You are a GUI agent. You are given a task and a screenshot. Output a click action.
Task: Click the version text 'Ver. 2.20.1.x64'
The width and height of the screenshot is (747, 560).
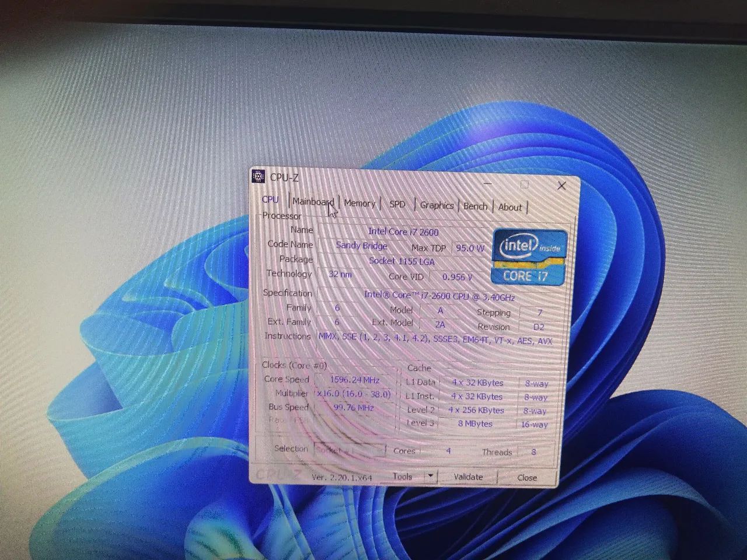(341, 477)
